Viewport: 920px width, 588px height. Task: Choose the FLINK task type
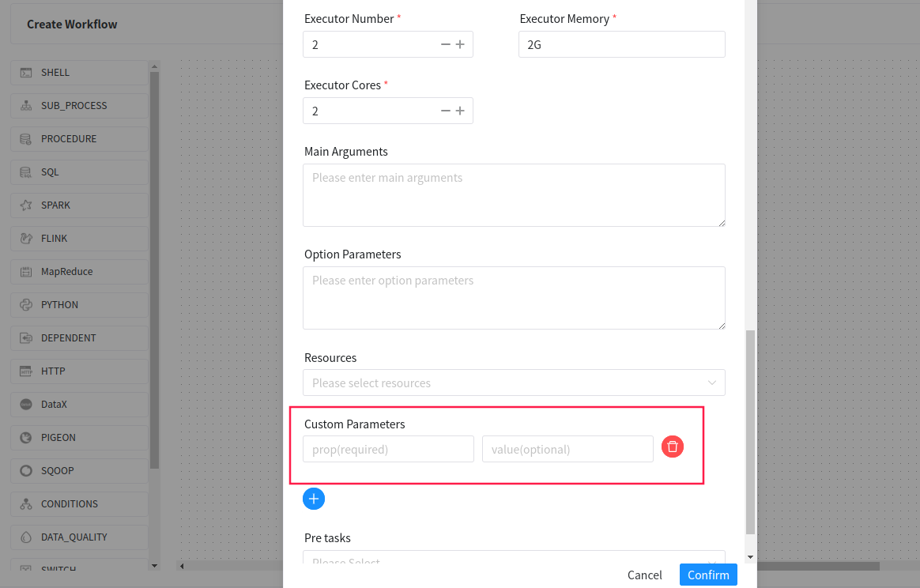[54, 238]
